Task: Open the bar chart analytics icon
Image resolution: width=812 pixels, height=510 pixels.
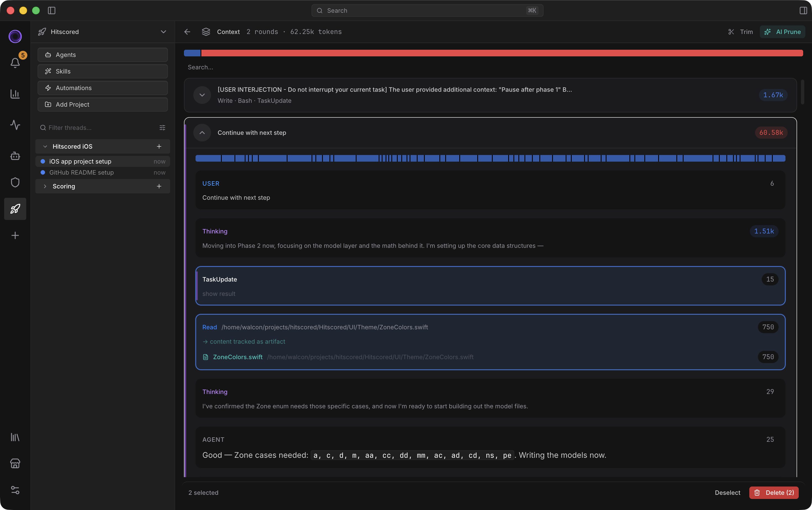Action: pos(15,94)
